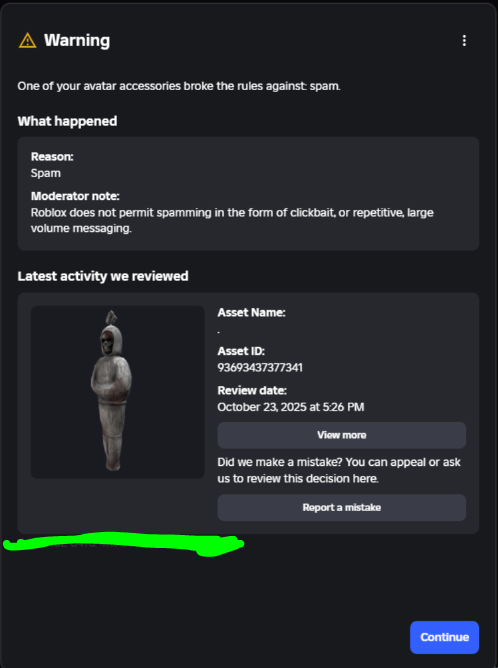Click the Continue button
Screen dimensions: 498x668
tap(444, 637)
